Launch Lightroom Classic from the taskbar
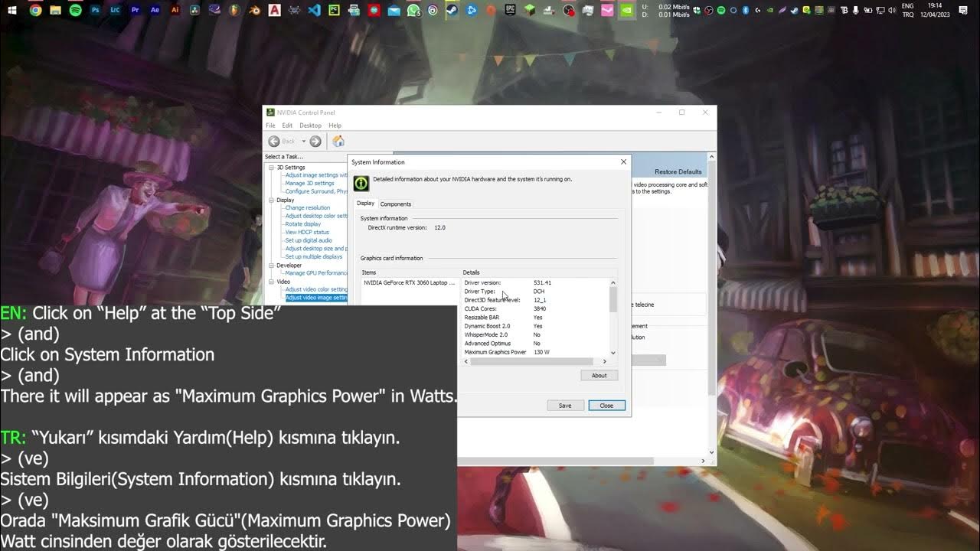 click(x=115, y=11)
